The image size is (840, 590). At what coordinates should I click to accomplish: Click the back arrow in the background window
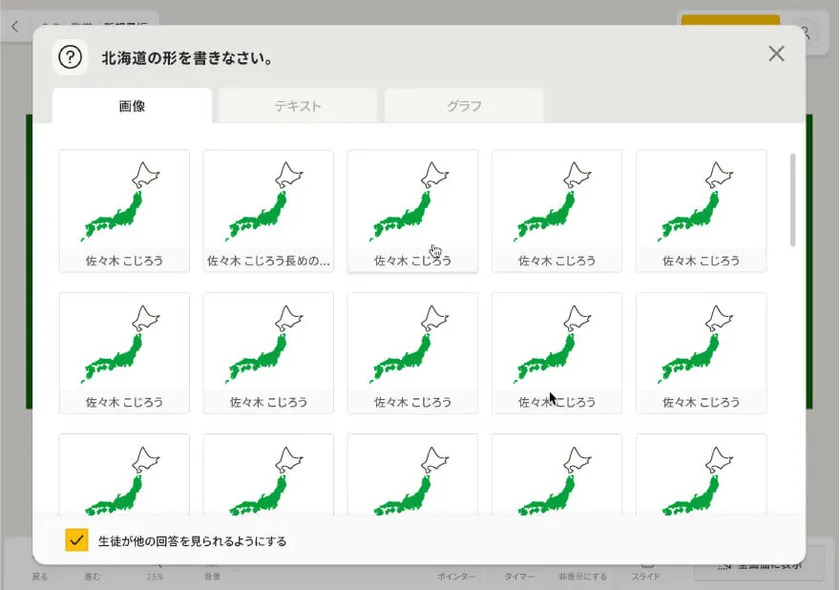[x=16, y=26]
